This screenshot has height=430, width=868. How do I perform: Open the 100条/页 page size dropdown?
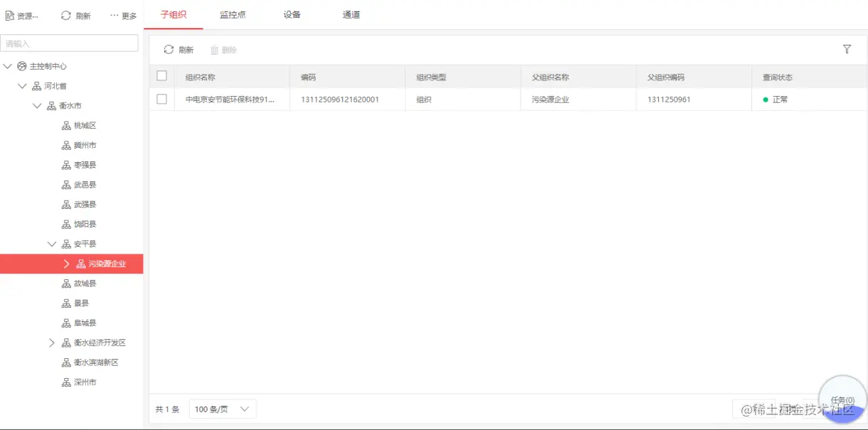(x=223, y=409)
